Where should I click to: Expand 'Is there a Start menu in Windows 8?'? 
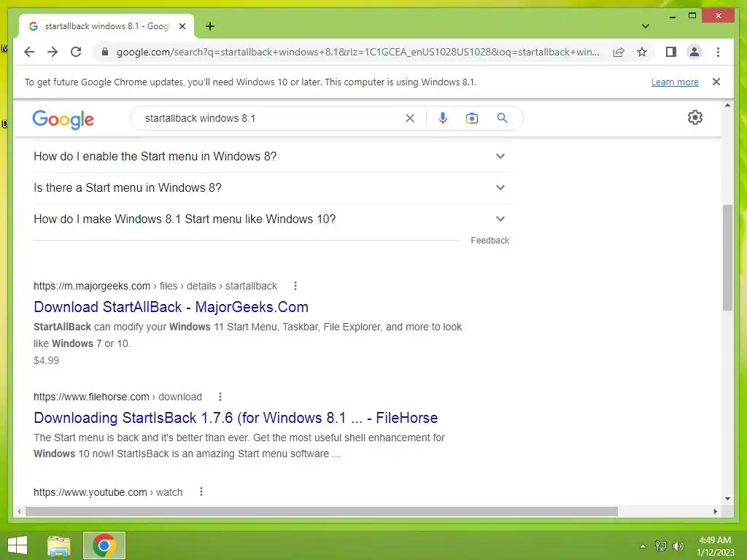pos(271,187)
